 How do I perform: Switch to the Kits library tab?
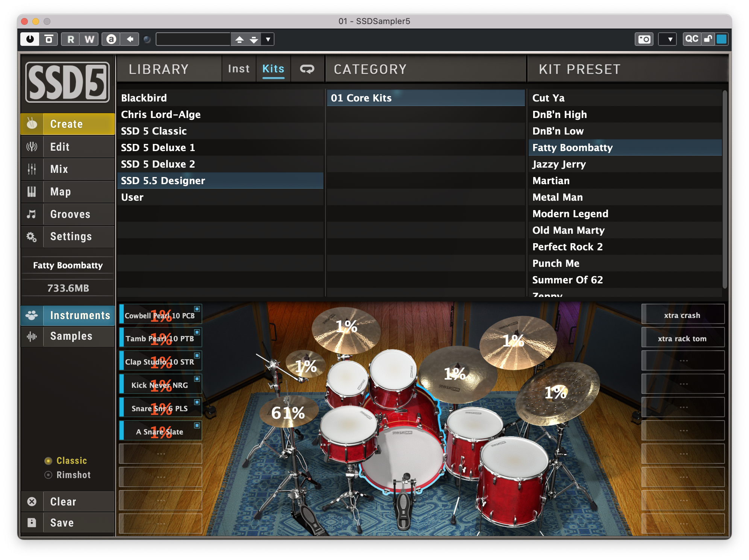273,69
